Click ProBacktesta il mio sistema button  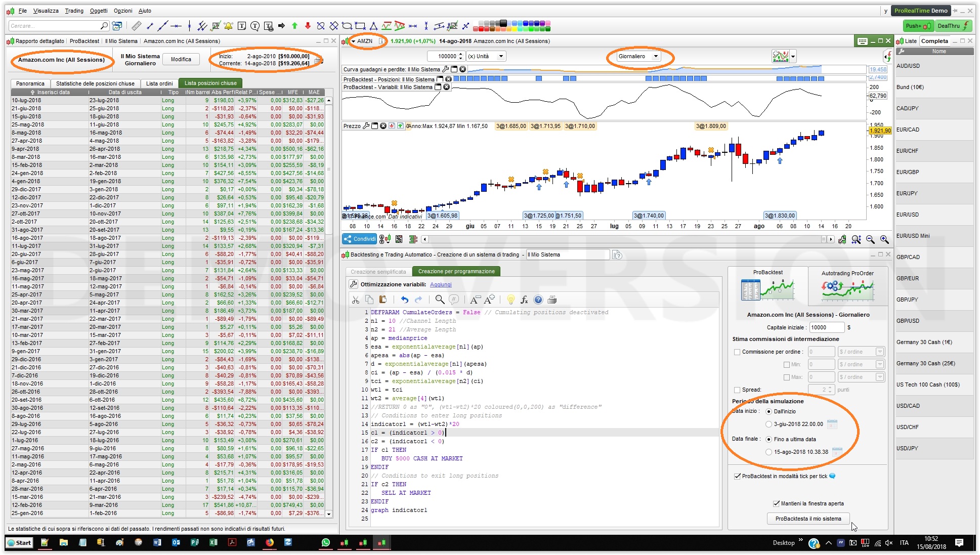click(x=807, y=519)
